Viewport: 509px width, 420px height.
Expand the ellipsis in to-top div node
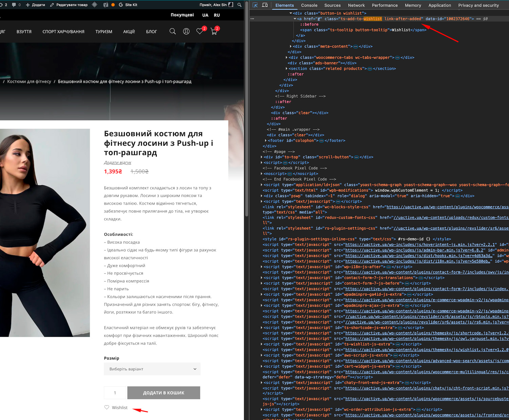356,157
